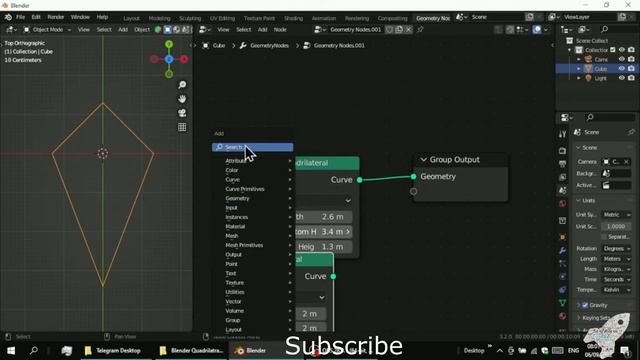
Task: Switch to the Modeling workspace tab
Action: (x=159, y=18)
